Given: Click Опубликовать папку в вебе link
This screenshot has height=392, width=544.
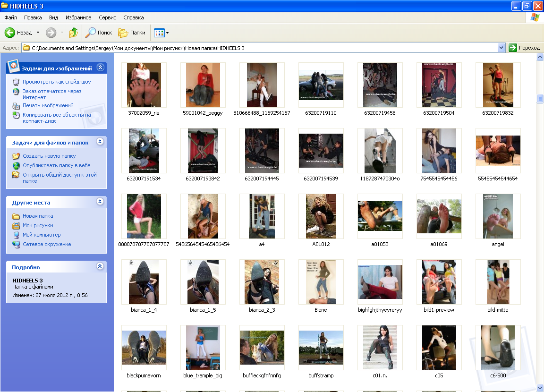Looking at the screenshot, I should (57, 165).
